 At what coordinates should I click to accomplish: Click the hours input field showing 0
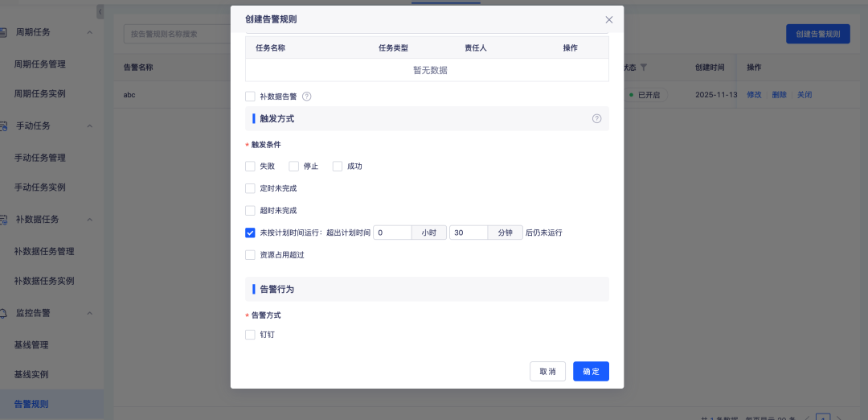392,233
